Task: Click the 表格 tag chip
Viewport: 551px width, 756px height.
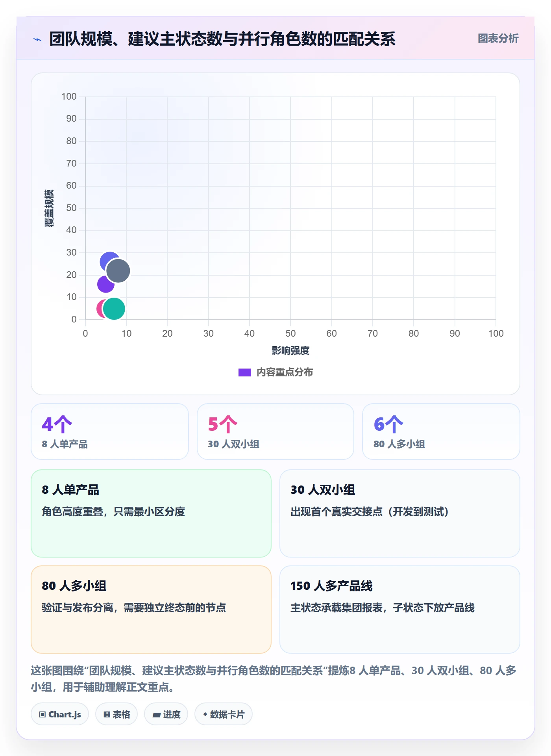Action: pyautogui.click(x=116, y=714)
